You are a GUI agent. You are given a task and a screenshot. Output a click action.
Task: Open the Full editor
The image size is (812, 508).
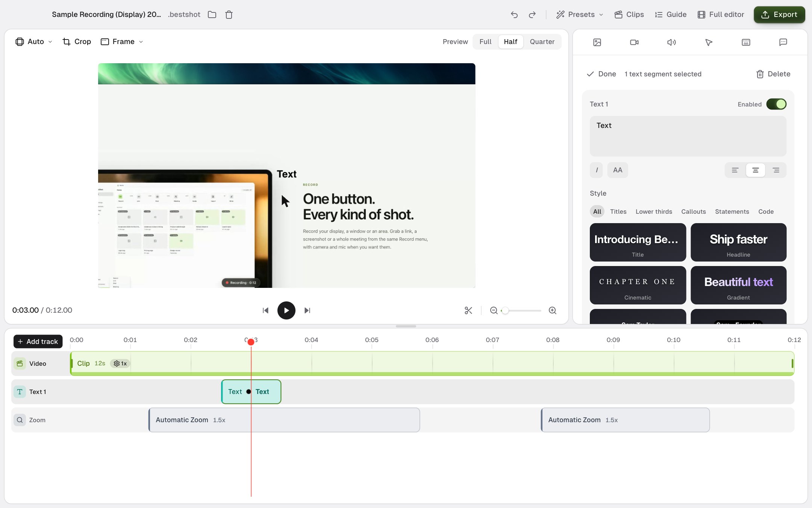tap(721, 15)
